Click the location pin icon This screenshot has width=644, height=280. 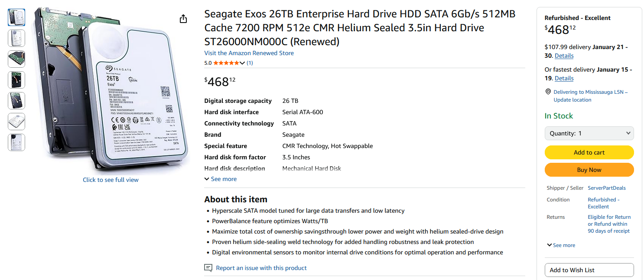pos(549,92)
